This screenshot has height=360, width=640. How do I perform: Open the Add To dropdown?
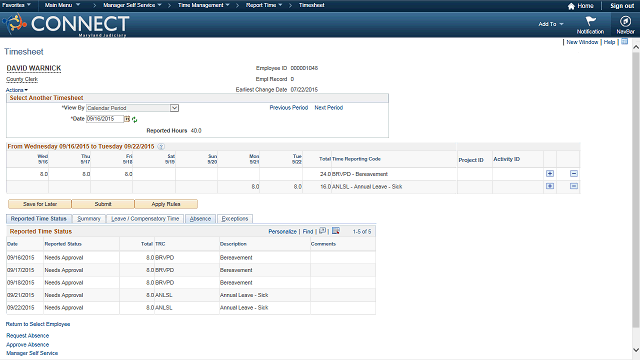pyautogui.click(x=551, y=24)
